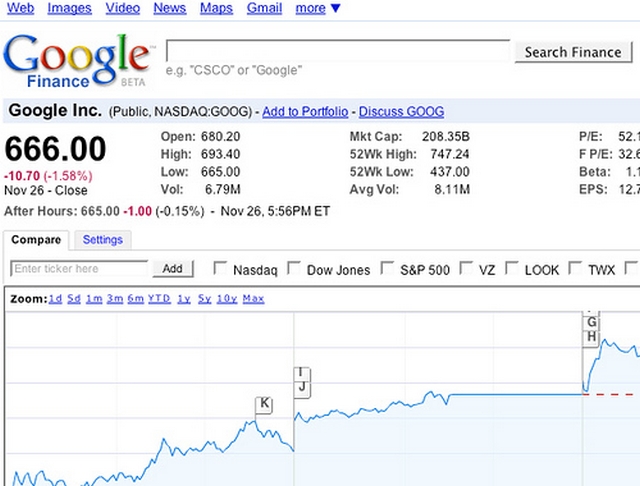This screenshot has height=486, width=640.
Task: Set chart zoom to 5y
Action: coord(204,299)
